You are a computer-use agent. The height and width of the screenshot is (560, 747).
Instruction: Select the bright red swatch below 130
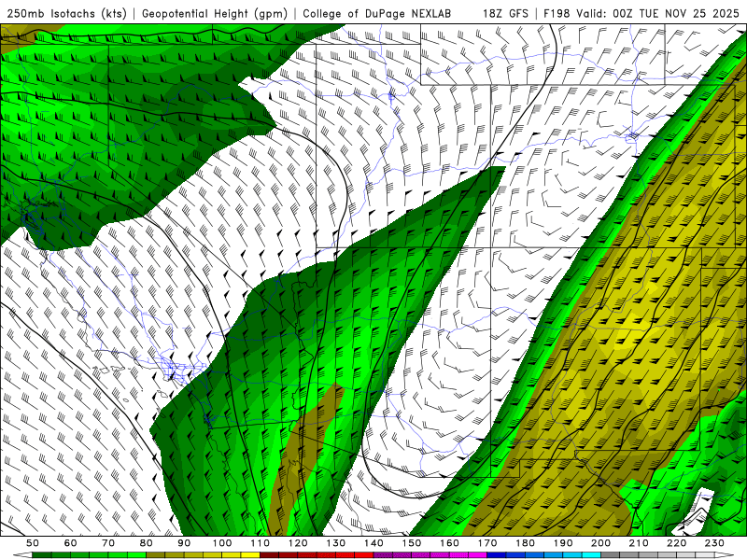click(345, 554)
